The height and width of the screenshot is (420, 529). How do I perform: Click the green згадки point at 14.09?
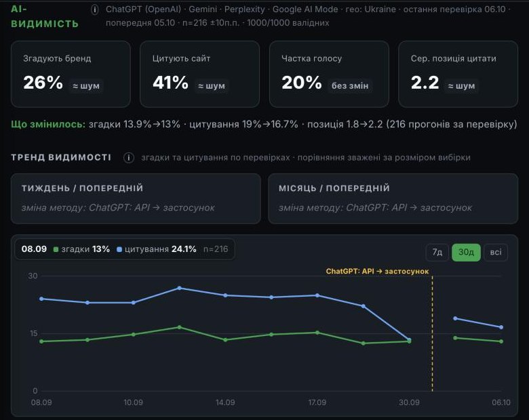[225, 340]
